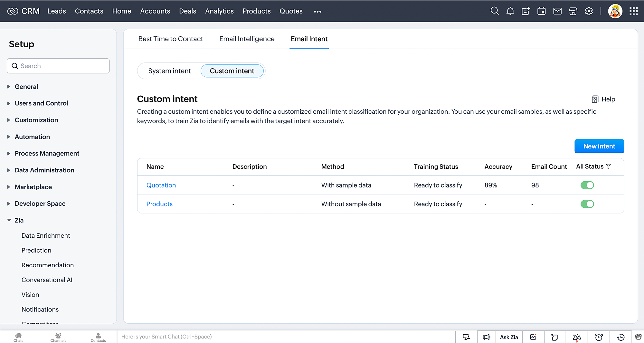
Task: Open the calendar icon in header
Action: tap(541, 11)
